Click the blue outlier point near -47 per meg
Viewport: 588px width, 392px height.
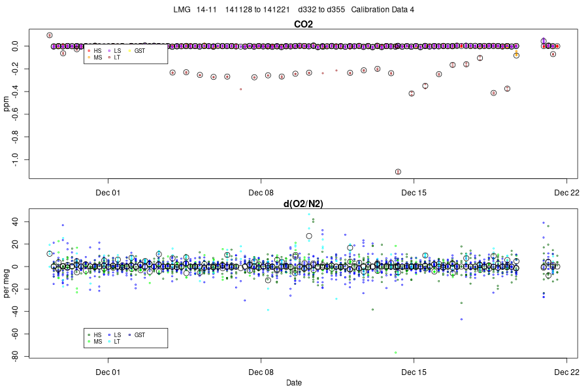[462, 319]
